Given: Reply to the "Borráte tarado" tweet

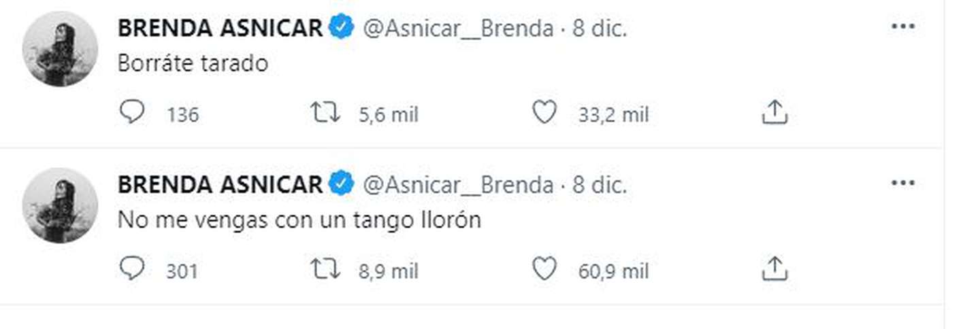Looking at the screenshot, I should [132, 113].
